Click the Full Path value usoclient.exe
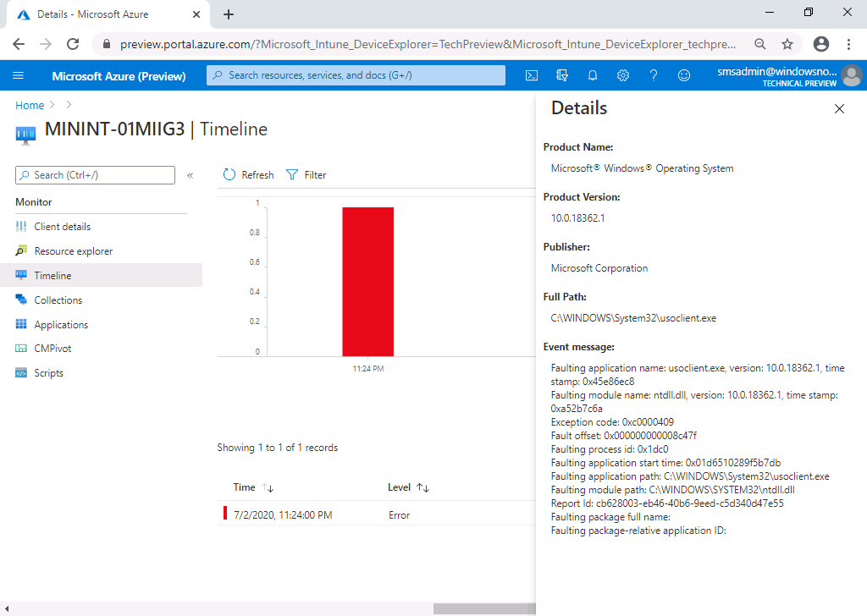 tap(633, 318)
